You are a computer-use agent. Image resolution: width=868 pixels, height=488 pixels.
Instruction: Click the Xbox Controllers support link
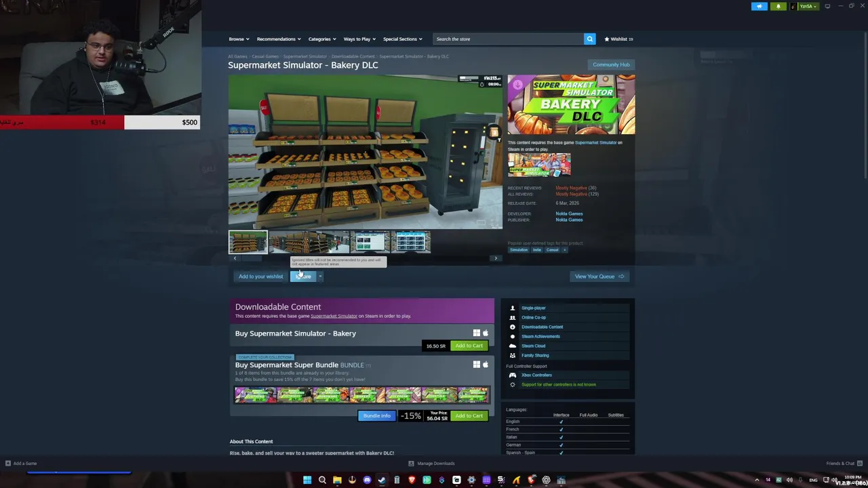point(536,375)
